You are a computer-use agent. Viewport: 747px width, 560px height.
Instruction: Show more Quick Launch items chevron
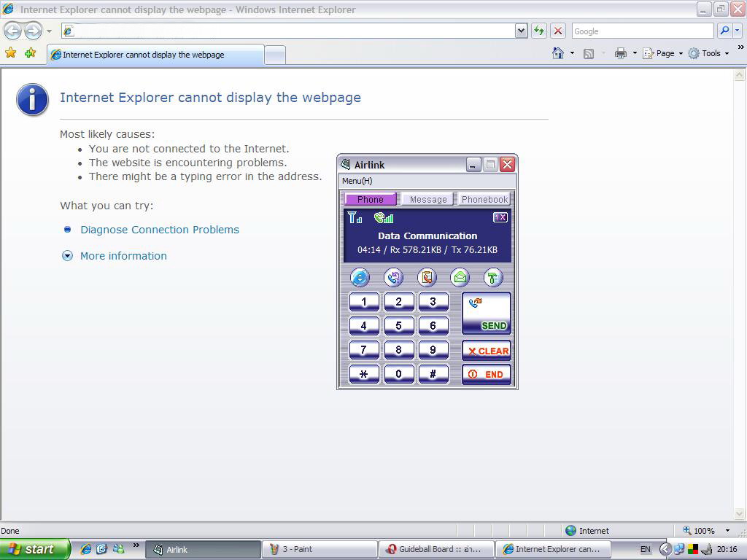[x=136, y=545]
